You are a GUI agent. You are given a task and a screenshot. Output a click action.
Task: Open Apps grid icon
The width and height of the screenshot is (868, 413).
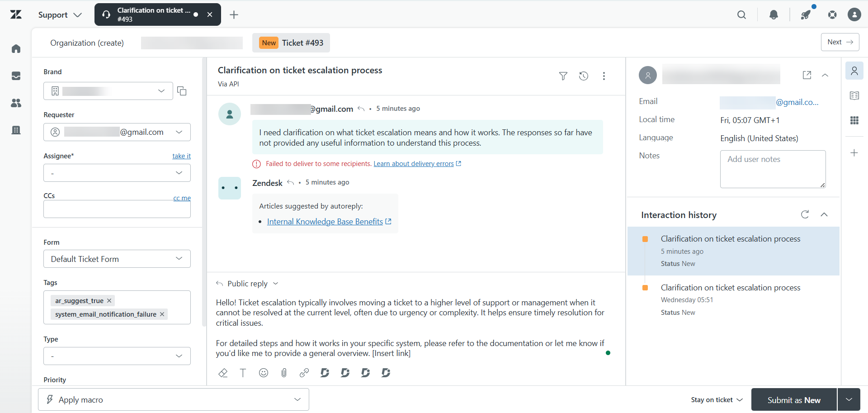click(x=854, y=120)
